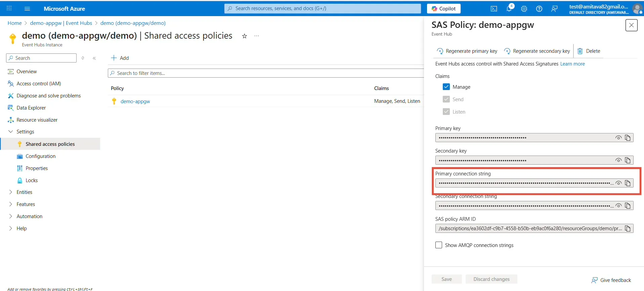This screenshot has width=644, height=291.
Task: Open the more options ellipsis beside the title
Action: (x=257, y=36)
